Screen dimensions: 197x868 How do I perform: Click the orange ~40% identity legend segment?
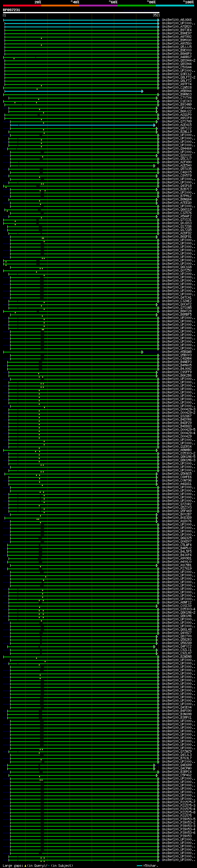pyautogui.click(x=60, y=6)
